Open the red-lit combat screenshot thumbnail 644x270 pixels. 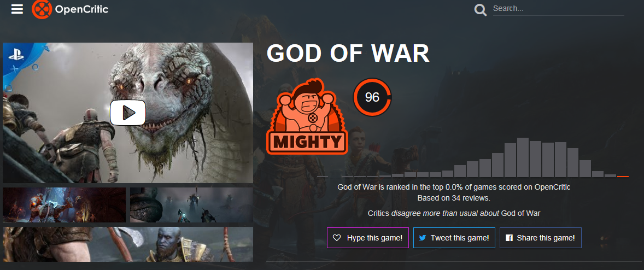coord(64,205)
